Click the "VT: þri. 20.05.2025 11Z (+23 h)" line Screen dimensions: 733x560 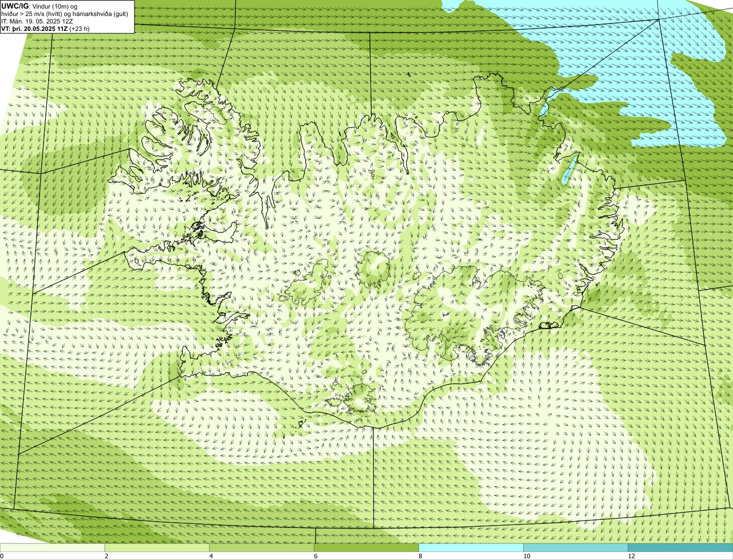click(x=45, y=29)
